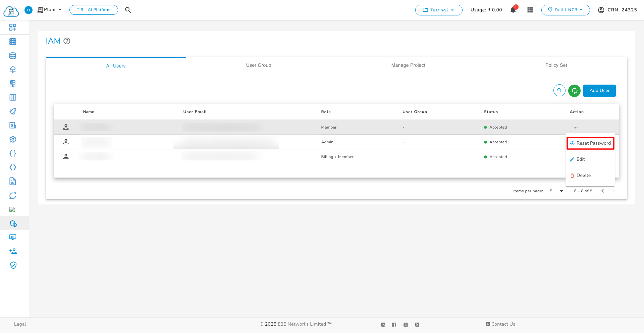Switch to the User Group tab

258,65
